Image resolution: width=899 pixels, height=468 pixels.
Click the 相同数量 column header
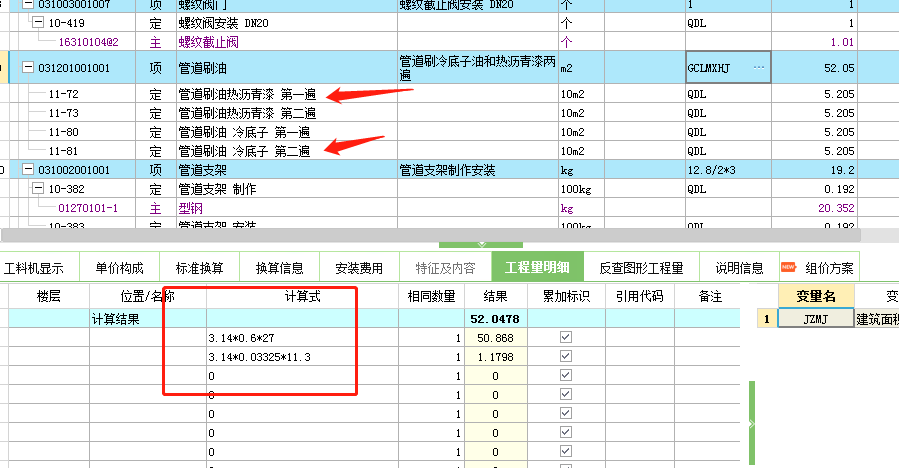pyautogui.click(x=431, y=297)
